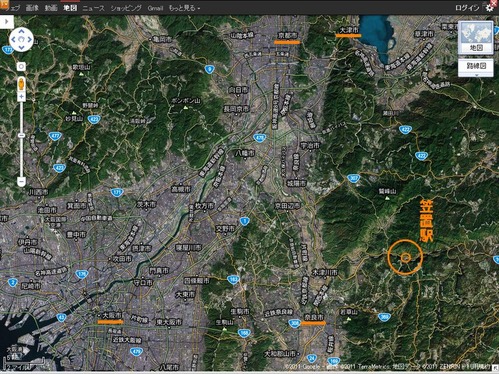Open the 画像 images tab
This screenshot has height=374, width=499.
click(32, 8)
